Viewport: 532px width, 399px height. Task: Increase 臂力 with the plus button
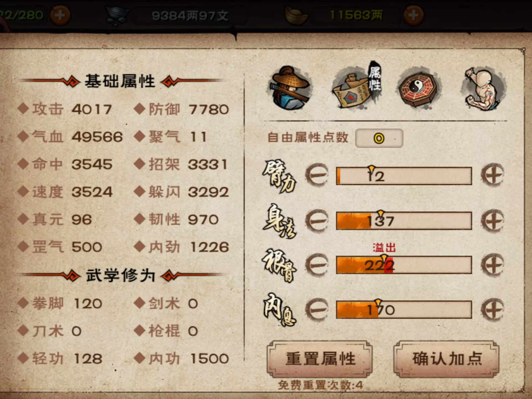[x=493, y=175]
